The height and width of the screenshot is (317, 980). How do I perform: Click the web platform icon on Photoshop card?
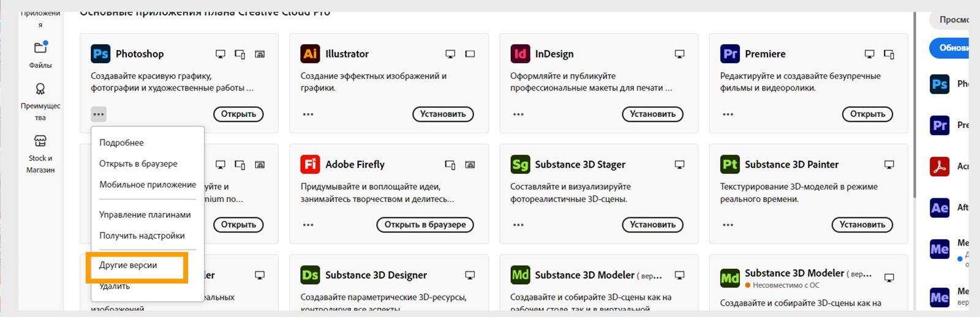point(260,54)
